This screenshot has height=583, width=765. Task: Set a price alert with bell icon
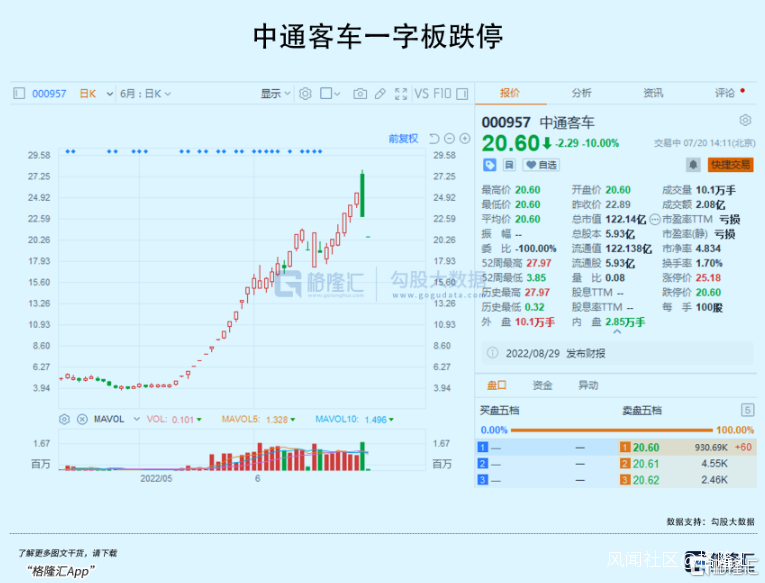pos(693,164)
